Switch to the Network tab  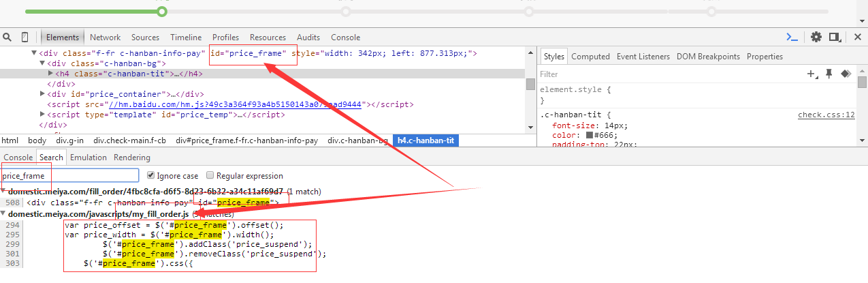point(105,38)
